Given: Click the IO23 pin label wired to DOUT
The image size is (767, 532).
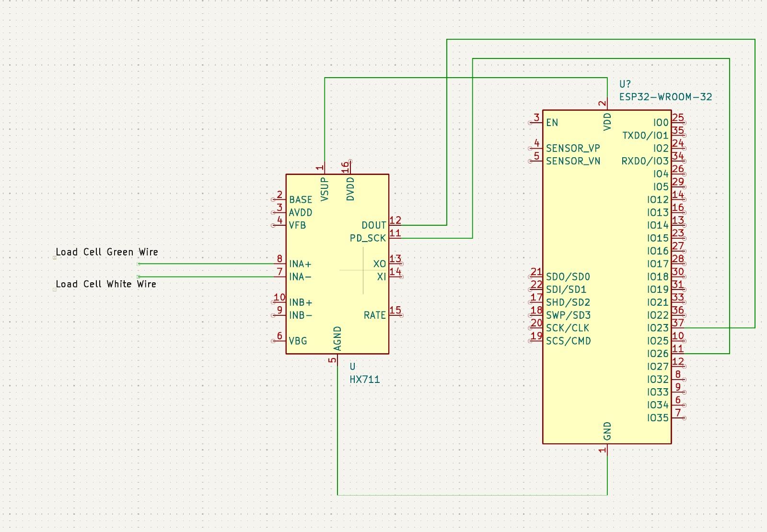Looking at the screenshot, I should 658,328.
